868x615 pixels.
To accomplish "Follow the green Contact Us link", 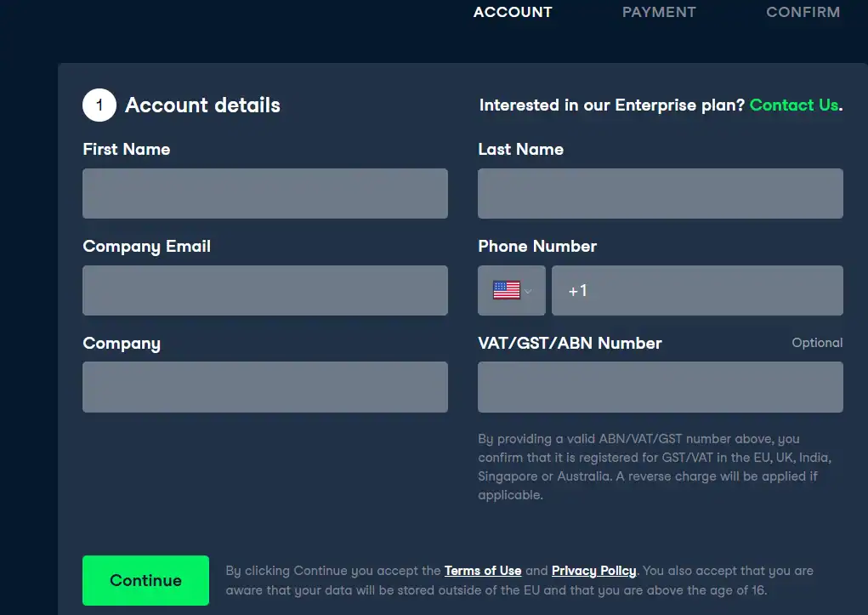I will pyautogui.click(x=794, y=105).
